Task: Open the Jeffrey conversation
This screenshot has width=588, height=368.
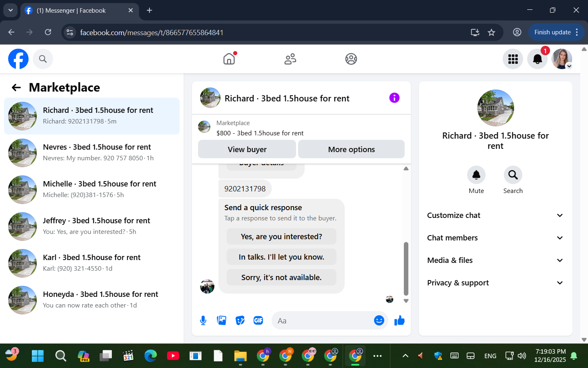Action: point(92,227)
